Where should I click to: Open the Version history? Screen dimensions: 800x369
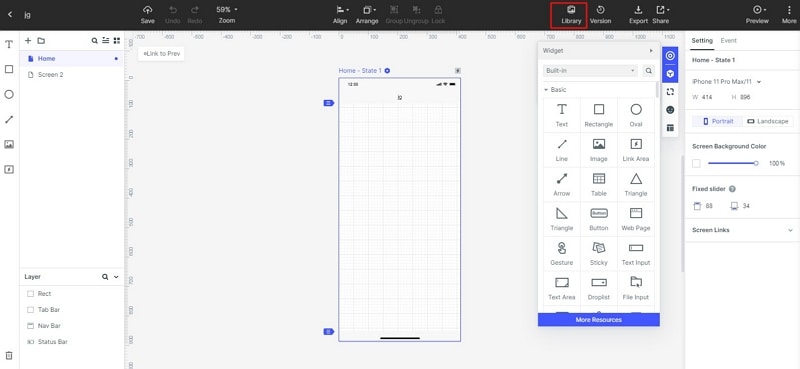click(x=601, y=15)
